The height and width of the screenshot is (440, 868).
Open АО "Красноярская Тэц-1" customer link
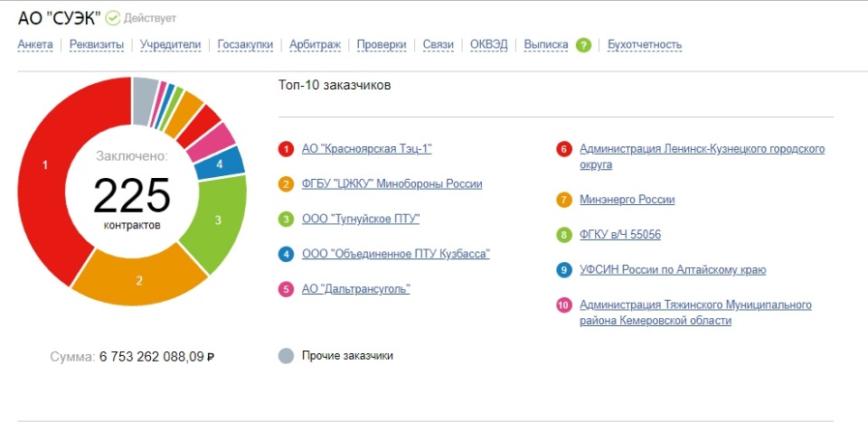tap(366, 149)
